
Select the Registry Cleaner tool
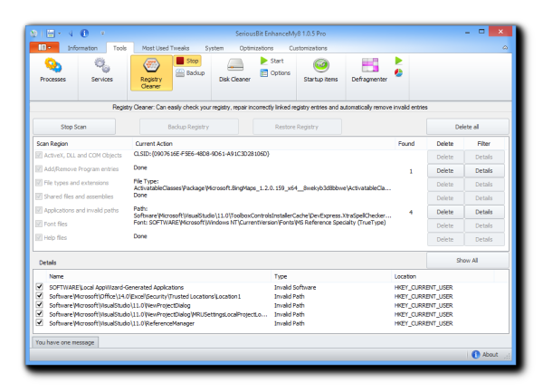coord(151,73)
